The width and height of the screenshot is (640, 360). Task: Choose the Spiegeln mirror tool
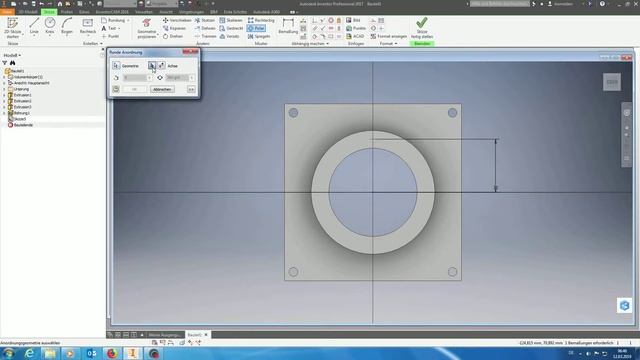259,36
